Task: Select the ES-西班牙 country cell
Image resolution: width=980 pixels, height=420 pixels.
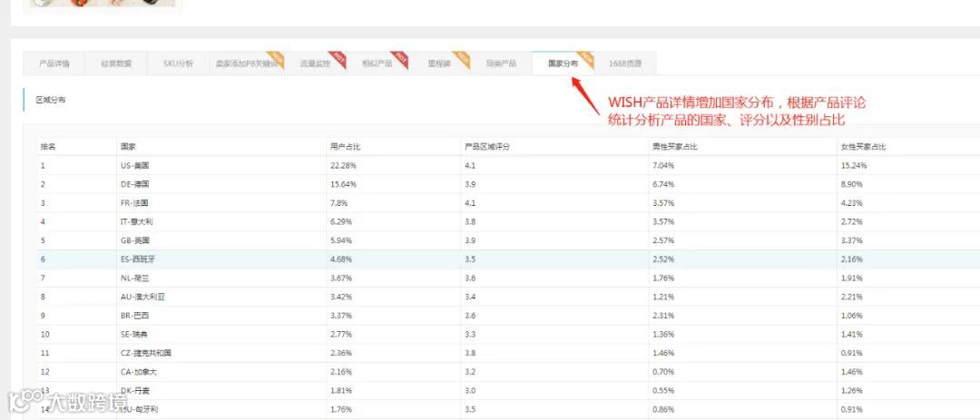Action: 138,259
